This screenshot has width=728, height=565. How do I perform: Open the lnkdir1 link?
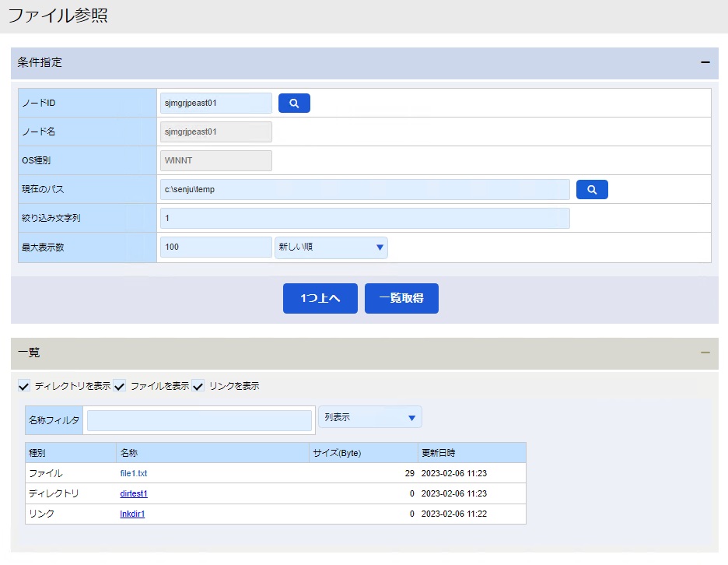point(132,514)
